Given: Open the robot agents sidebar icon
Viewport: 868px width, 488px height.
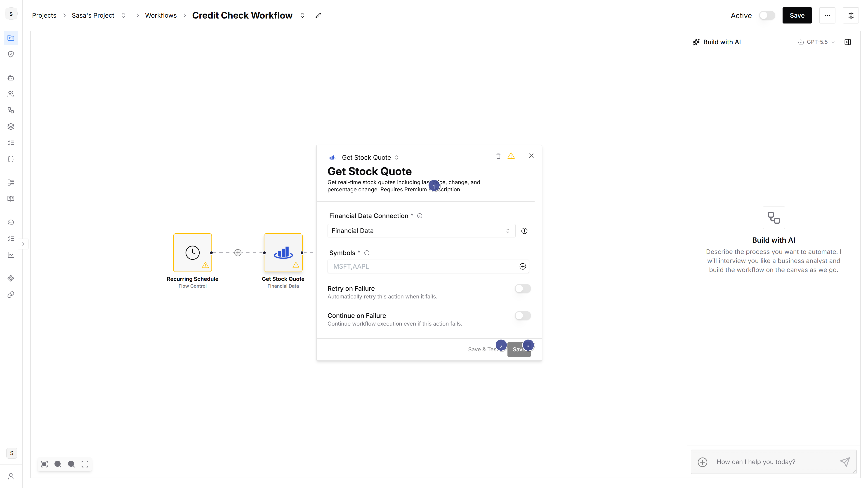Looking at the screenshot, I should click(x=11, y=78).
